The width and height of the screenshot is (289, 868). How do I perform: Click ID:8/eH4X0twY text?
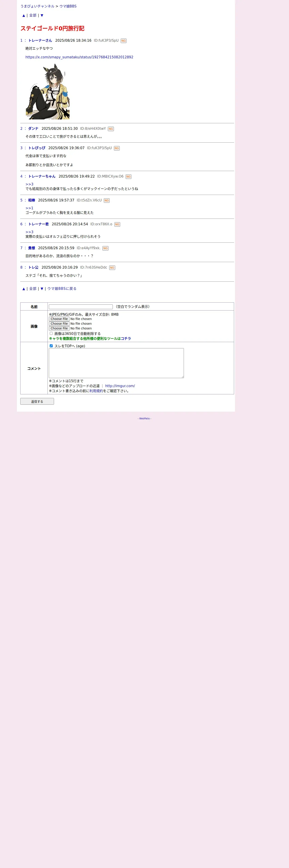coord(93,129)
